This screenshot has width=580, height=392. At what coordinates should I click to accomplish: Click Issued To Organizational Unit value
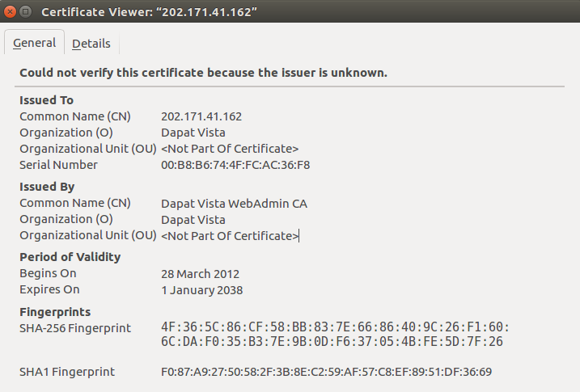pyautogui.click(x=230, y=149)
